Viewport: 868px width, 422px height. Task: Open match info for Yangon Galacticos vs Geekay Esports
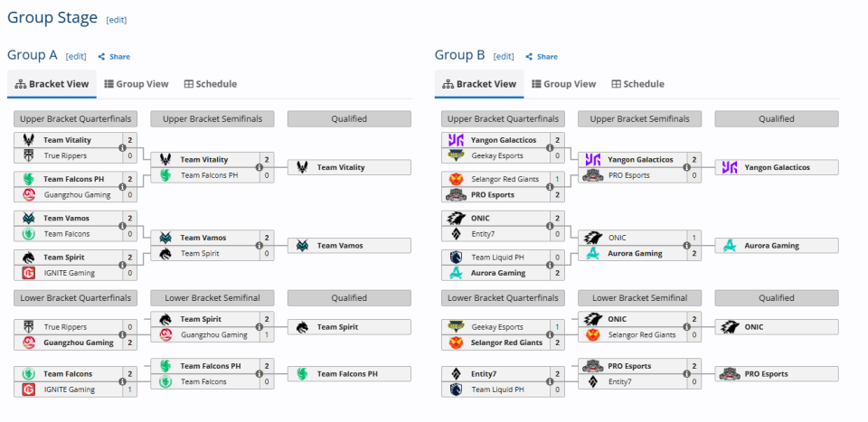point(550,147)
